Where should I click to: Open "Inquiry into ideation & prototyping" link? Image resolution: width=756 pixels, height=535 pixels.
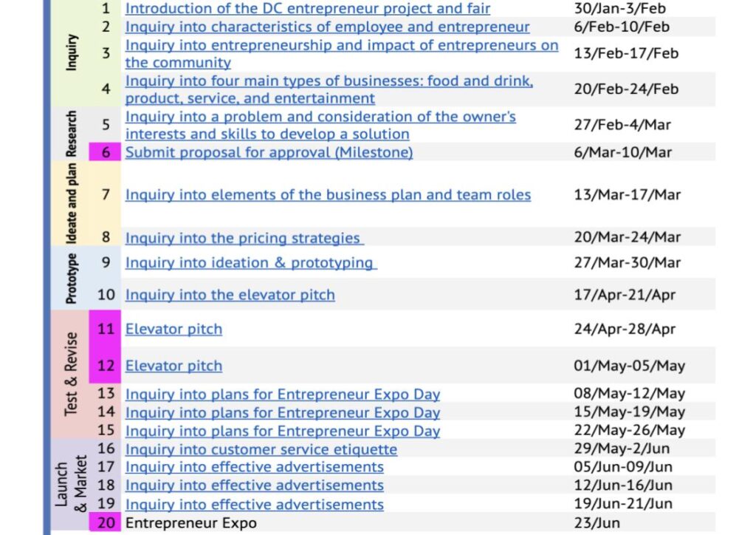click(250, 263)
